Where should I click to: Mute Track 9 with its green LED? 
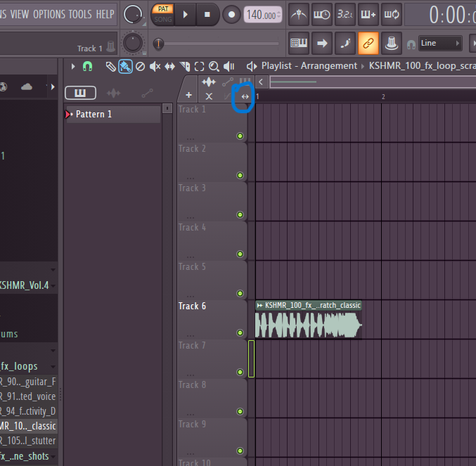(240, 451)
